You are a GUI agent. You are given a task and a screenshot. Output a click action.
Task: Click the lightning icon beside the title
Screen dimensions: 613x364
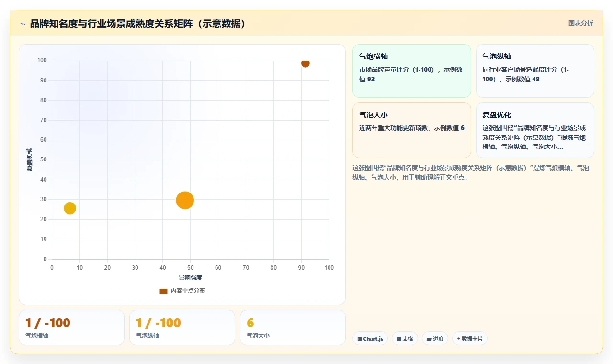tap(23, 24)
